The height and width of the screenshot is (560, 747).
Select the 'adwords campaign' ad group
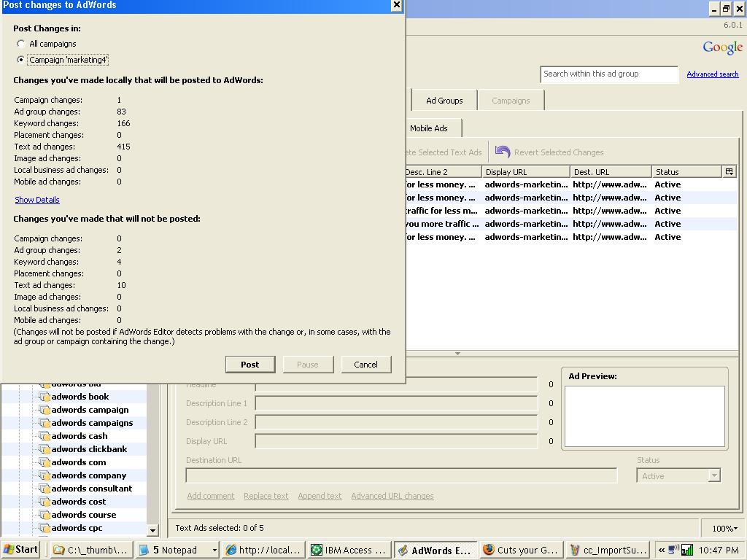click(90, 410)
